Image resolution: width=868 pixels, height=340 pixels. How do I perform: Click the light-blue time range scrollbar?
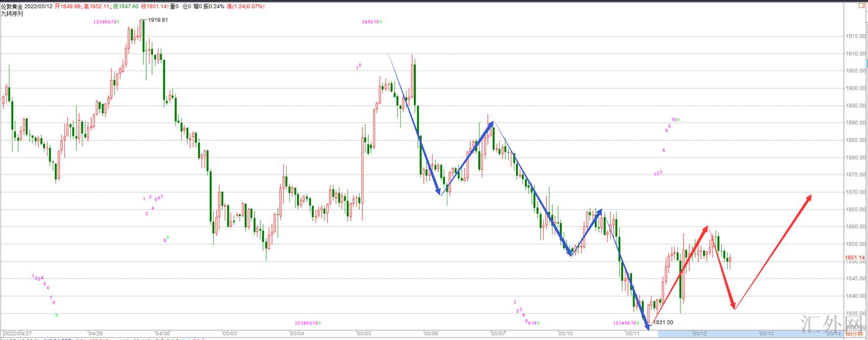tap(733, 333)
